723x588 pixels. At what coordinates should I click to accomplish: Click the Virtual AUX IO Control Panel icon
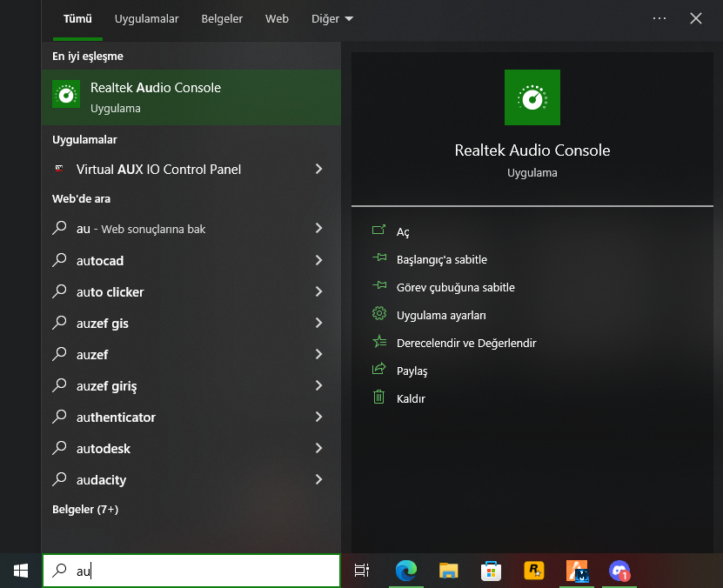[x=59, y=168]
